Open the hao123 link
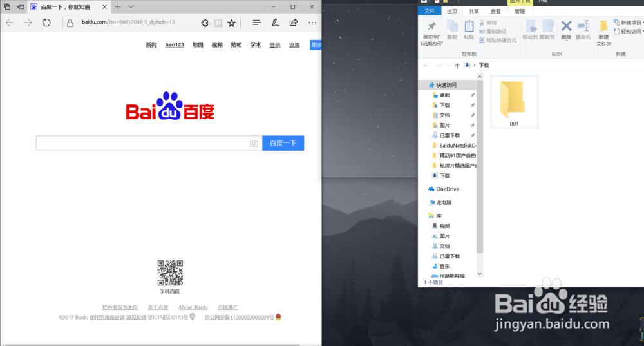Viewport: 644px width, 346px height. (x=175, y=45)
